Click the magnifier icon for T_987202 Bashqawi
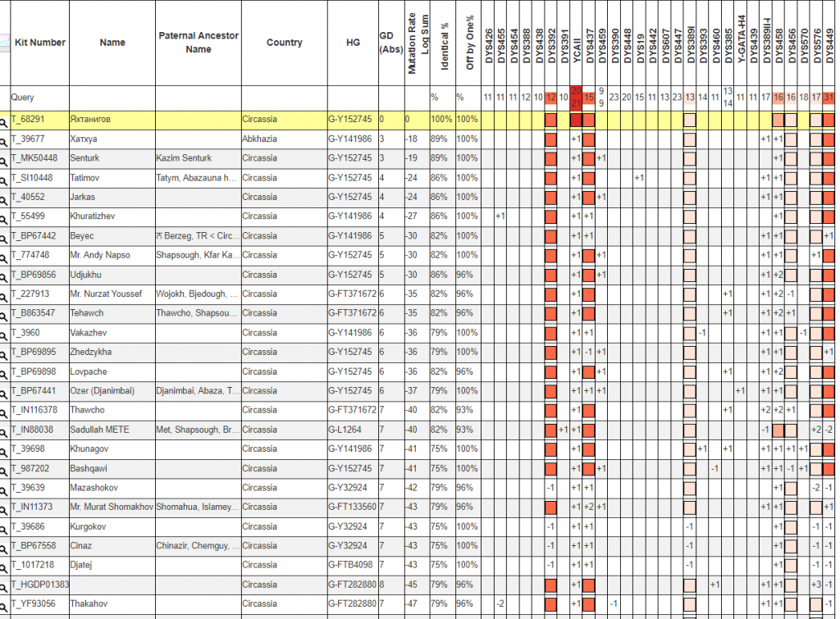 (x=4, y=469)
